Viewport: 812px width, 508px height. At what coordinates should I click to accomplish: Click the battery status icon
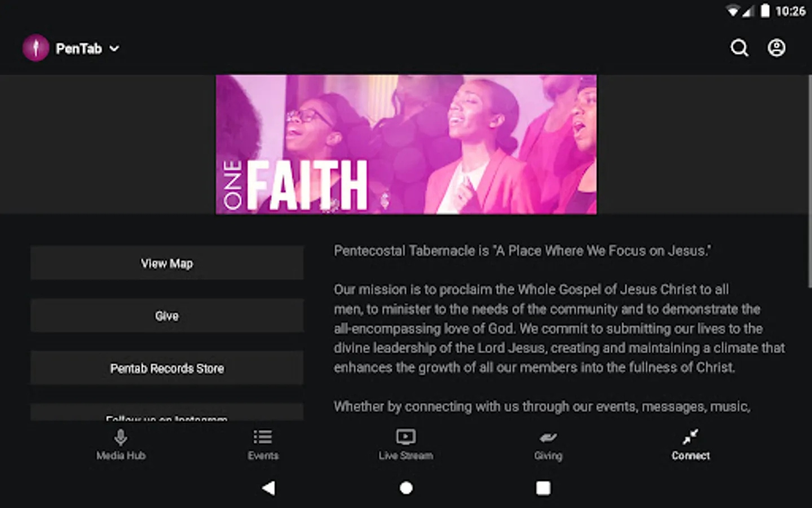765,11
